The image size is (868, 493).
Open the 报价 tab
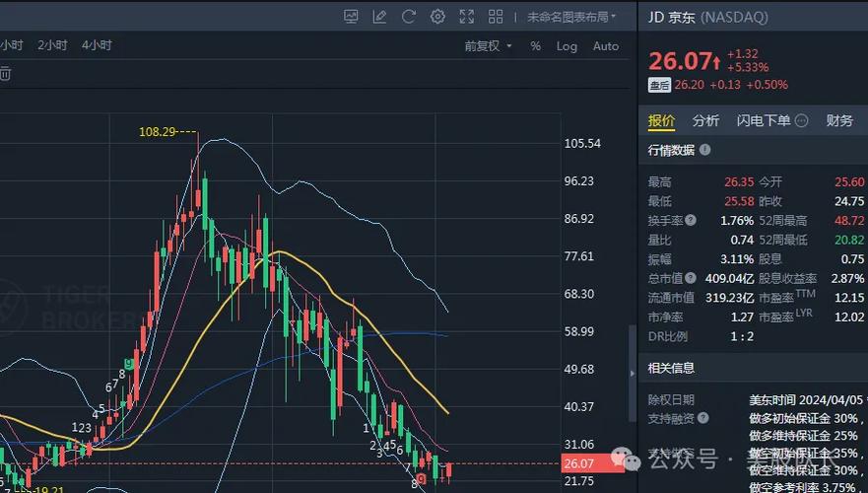(x=661, y=120)
